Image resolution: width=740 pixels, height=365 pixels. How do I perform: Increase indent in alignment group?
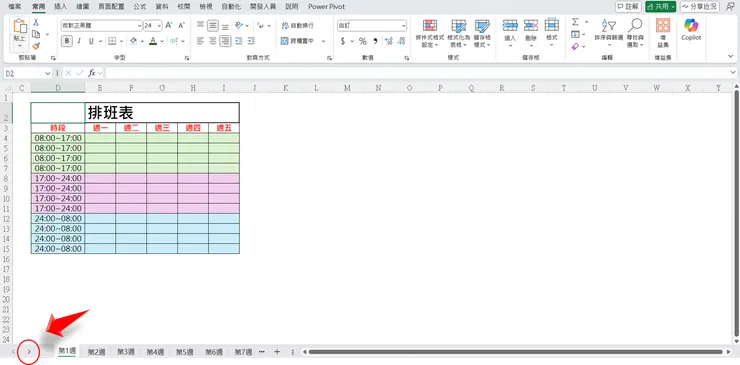click(251, 42)
